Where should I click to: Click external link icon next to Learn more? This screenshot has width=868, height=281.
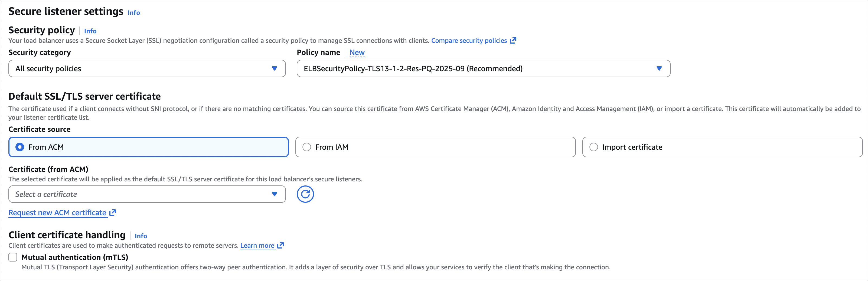point(280,245)
